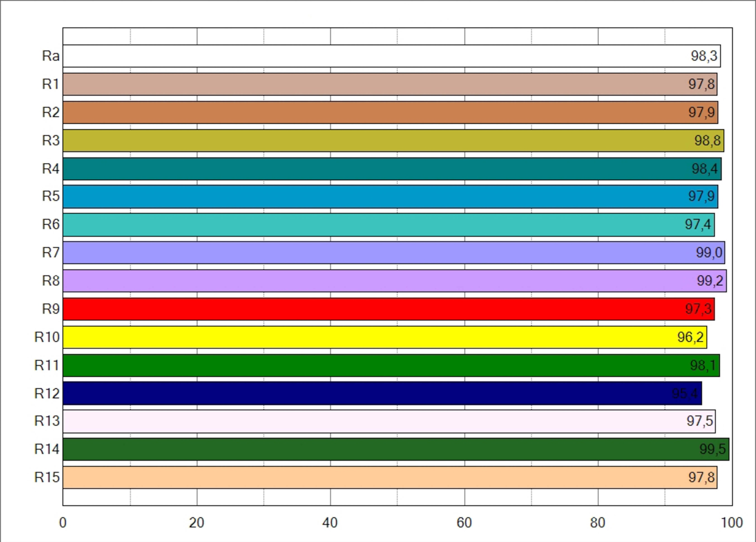Select the yellow R10 bar
This screenshot has width=756, height=542.
point(384,337)
